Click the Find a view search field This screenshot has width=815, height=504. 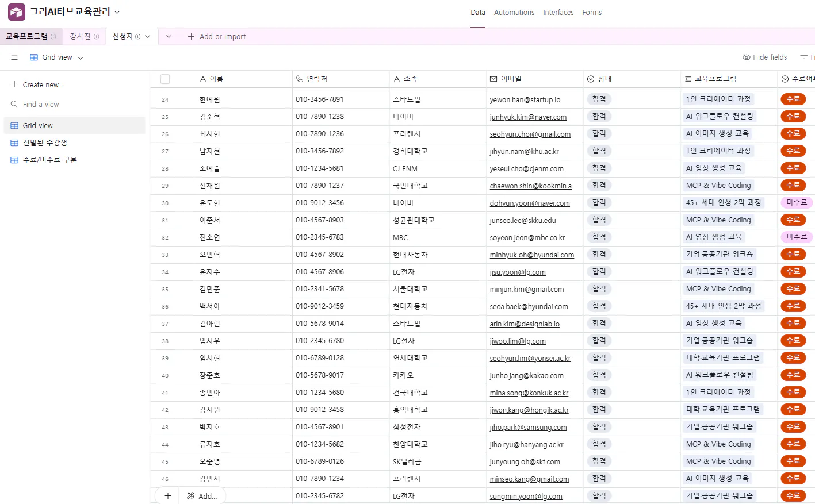pyautogui.click(x=41, y=105)
